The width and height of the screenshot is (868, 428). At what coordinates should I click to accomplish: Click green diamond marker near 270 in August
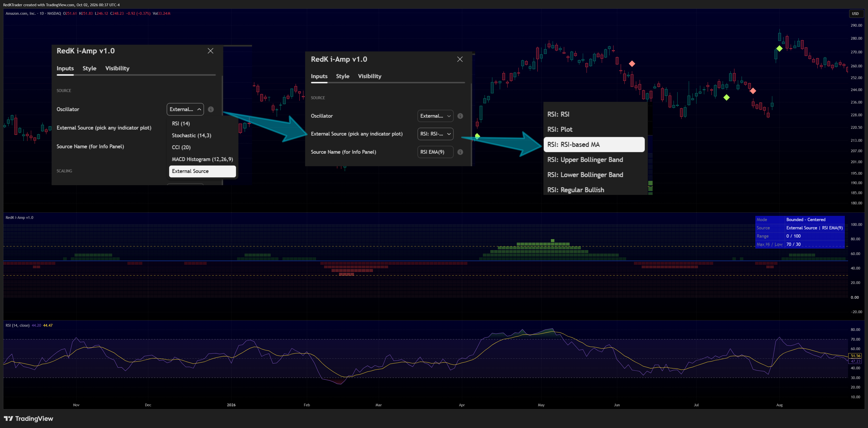pyautogui.click(x=780, y=49)
